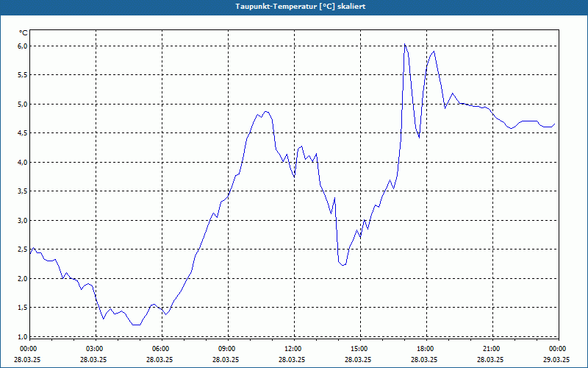This screenshot has width=588, height=368.
Task: Select the '06:00' time label
Action: pyautogui.click(x=161, y=349)
